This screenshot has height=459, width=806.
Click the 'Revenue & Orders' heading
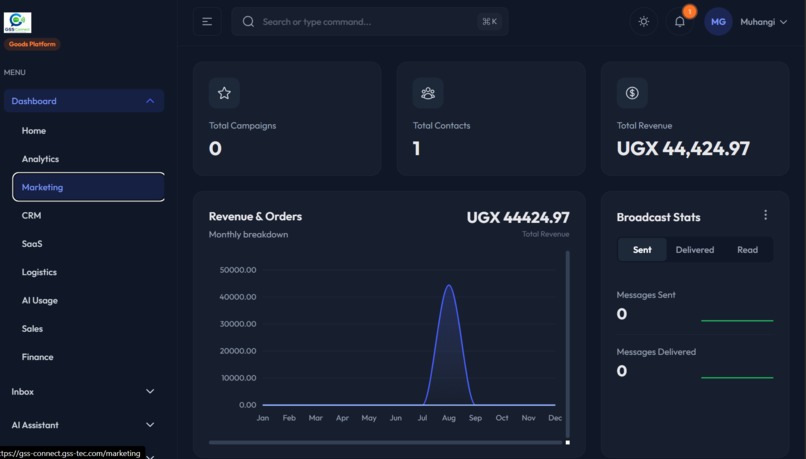coord(255,216)
